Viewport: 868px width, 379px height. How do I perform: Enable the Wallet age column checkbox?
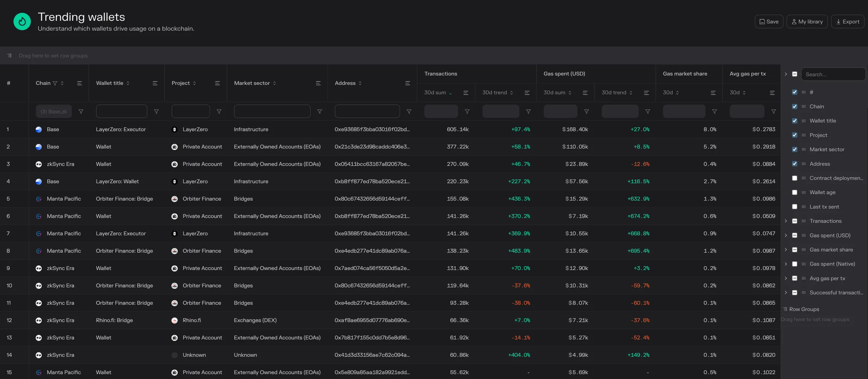795,192
